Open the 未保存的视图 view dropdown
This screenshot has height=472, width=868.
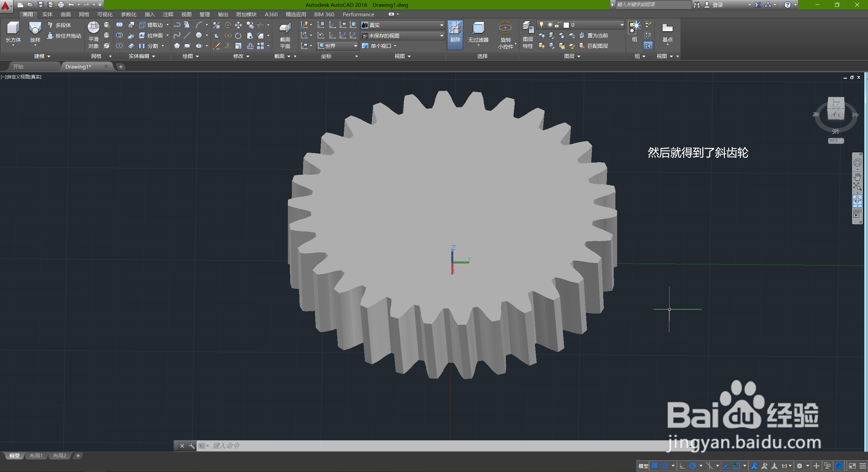coord(441,36)
